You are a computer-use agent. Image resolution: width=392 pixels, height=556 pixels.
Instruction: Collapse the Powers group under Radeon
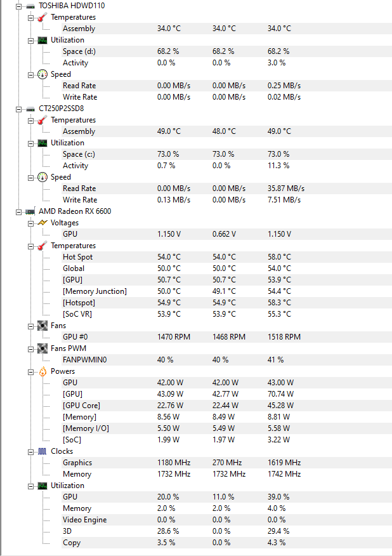(x=31, y=372)
